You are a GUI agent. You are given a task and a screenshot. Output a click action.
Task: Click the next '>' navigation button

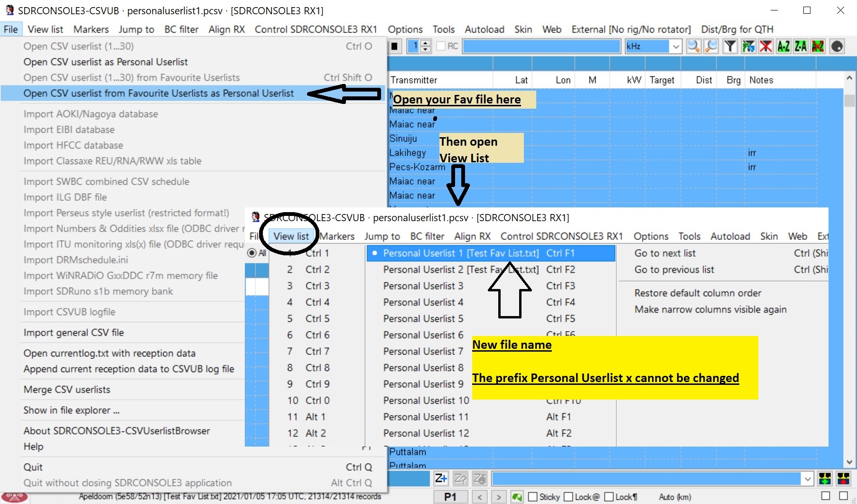coord(498,497)
